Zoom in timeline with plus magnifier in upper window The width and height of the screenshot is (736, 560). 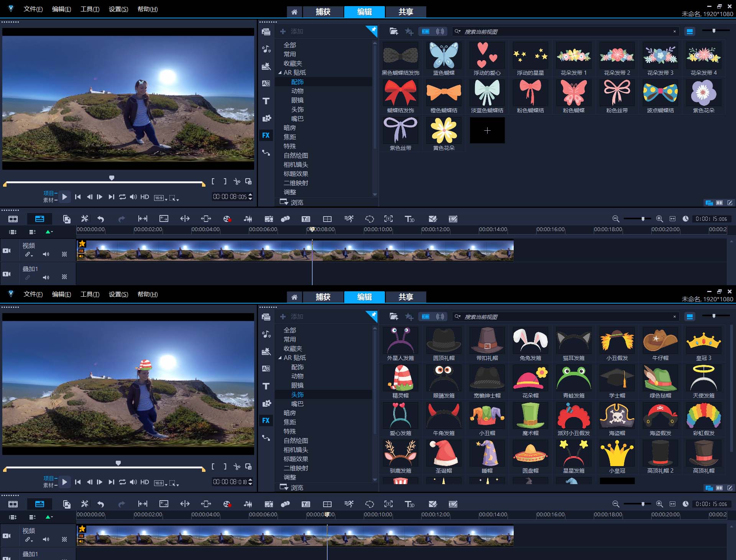pos(659,219)
